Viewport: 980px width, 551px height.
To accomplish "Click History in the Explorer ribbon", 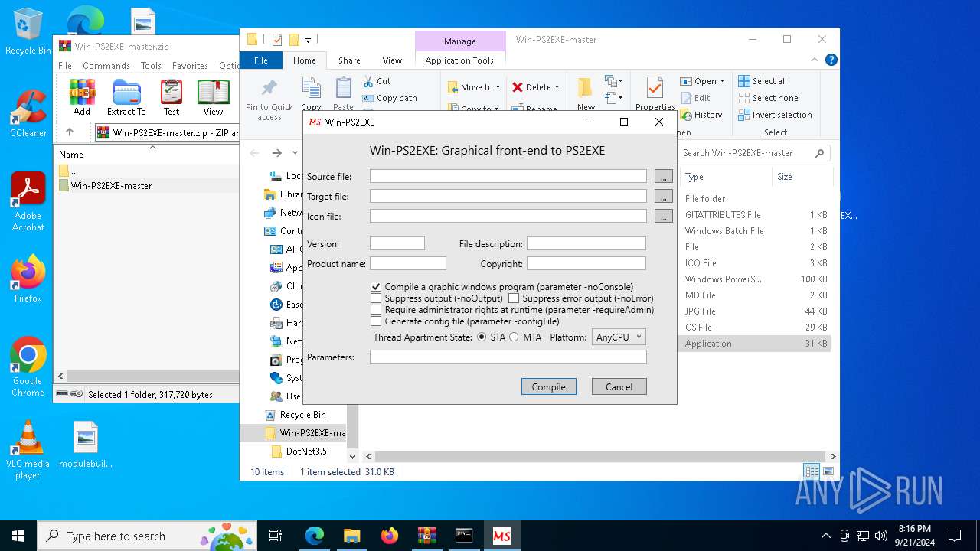I will pos(701,115).
